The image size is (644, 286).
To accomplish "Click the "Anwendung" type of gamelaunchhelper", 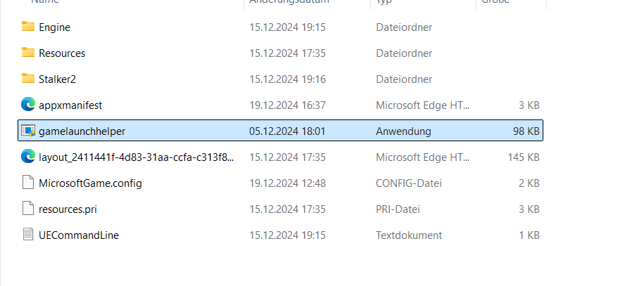I will tap(403, 131).
